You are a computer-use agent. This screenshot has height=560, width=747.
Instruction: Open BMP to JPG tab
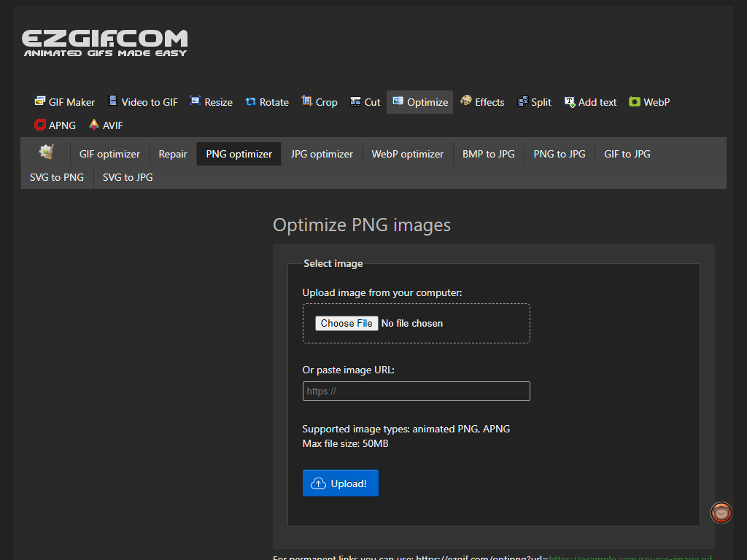coord(488,154)
